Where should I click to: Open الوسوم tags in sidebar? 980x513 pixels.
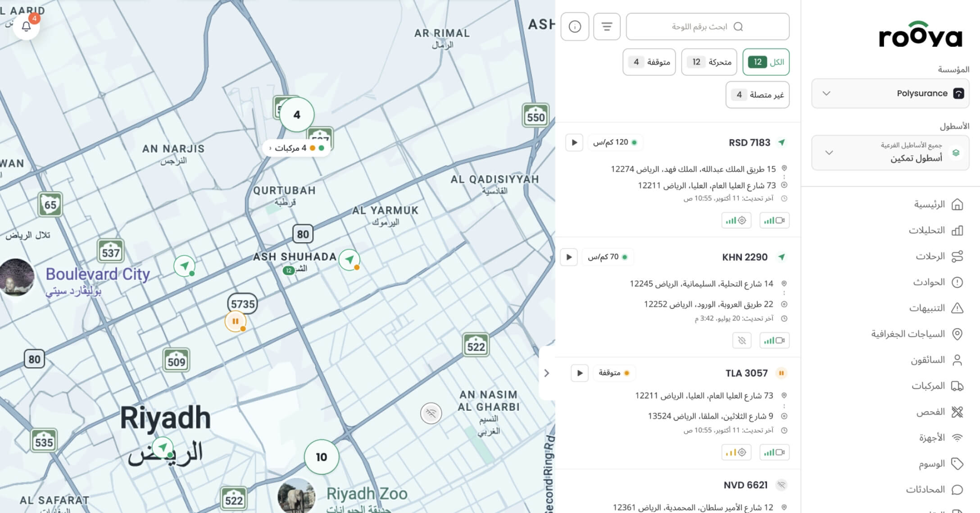(x=941, y=463)
